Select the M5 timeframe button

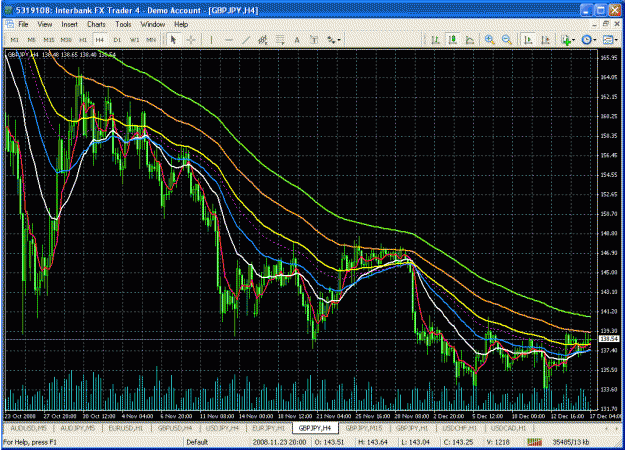[31, 40]
